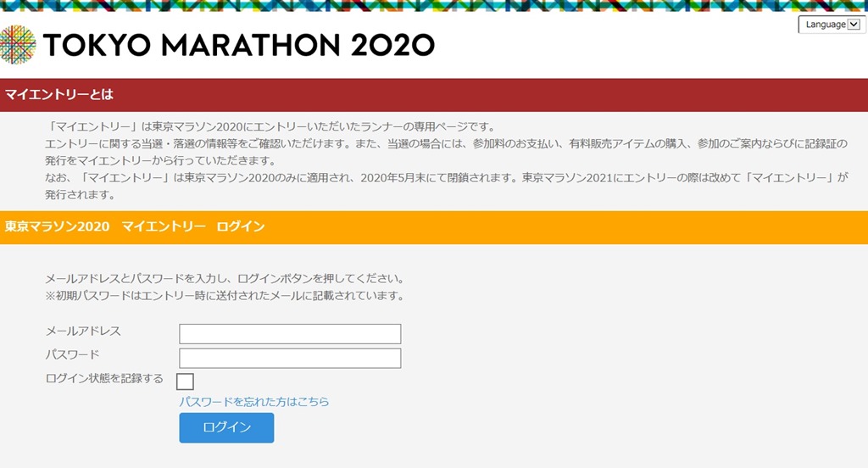Click the ログイン状態を記録する label text
This screenshot has width=868, height=468.
pyautogui.click(x=104, y=379)
